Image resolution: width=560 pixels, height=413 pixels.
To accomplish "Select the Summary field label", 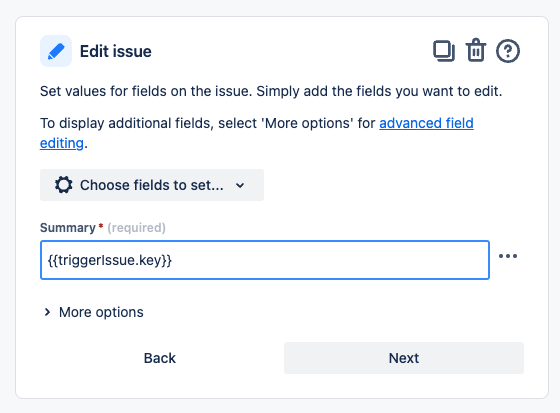I will pyautogui.click(x=68, y=228).
